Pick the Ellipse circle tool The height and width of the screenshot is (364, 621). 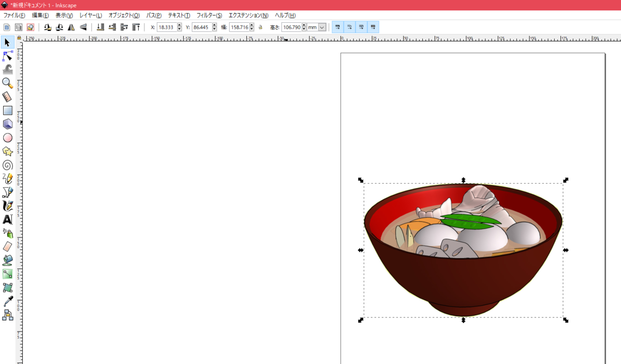tap(7, 138)
